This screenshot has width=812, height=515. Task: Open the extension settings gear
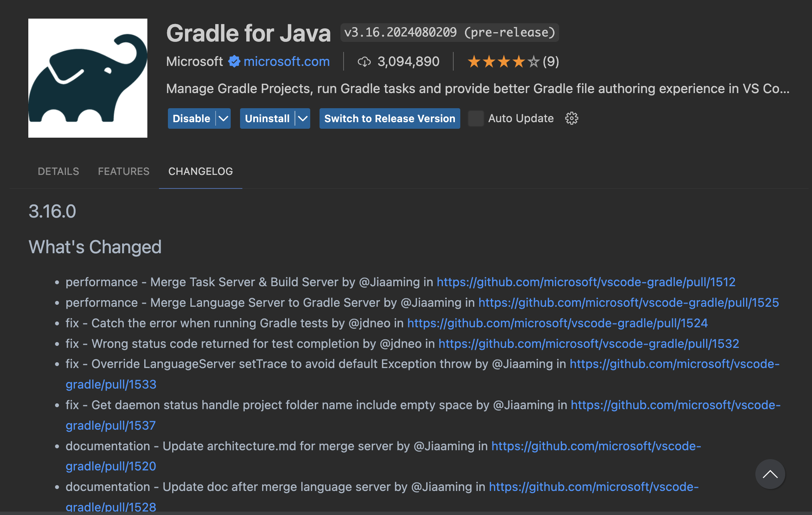[571, 118]
